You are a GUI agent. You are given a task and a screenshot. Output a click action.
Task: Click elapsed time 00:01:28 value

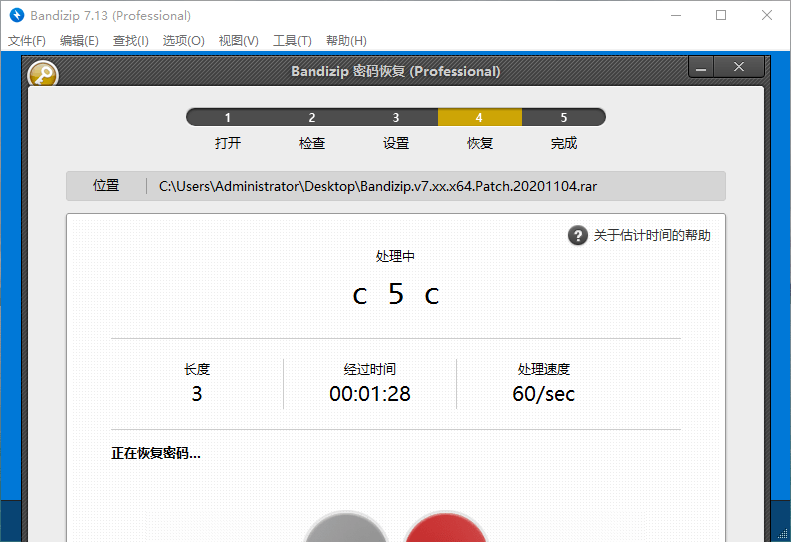click(x=370, y=394)
